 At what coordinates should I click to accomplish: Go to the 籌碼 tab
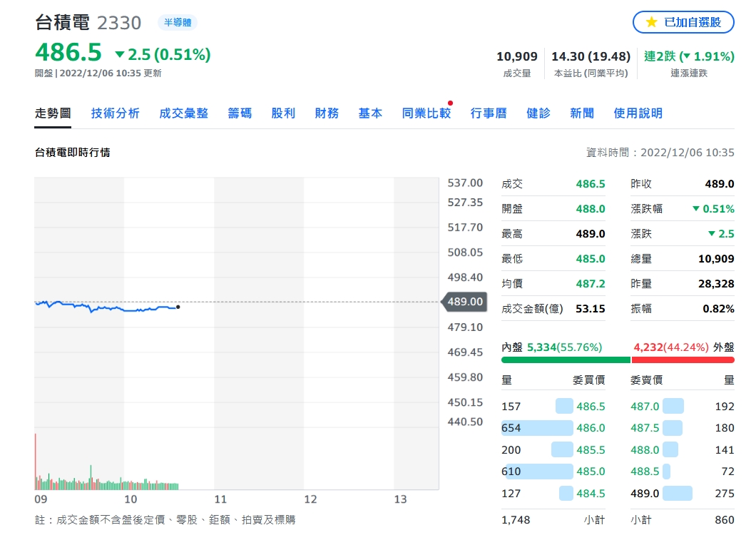tap(240, 113)
